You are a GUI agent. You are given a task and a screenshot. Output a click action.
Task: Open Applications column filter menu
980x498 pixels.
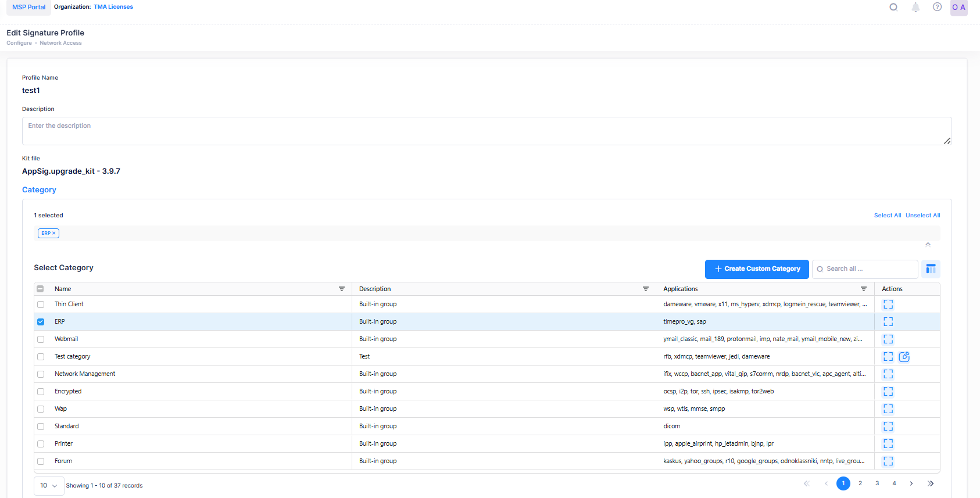(x=863, y=289)
